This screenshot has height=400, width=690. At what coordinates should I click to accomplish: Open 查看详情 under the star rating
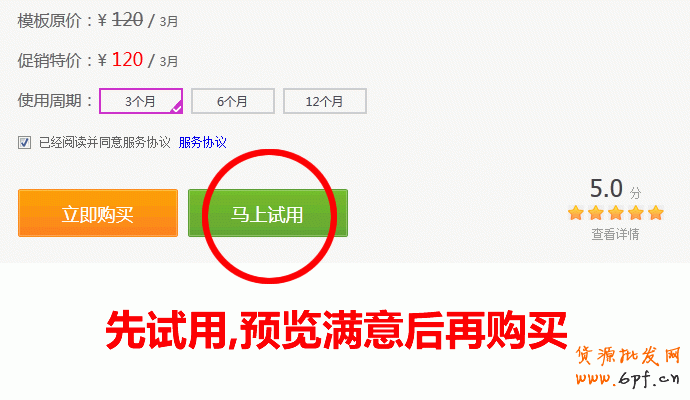[615, 234]
